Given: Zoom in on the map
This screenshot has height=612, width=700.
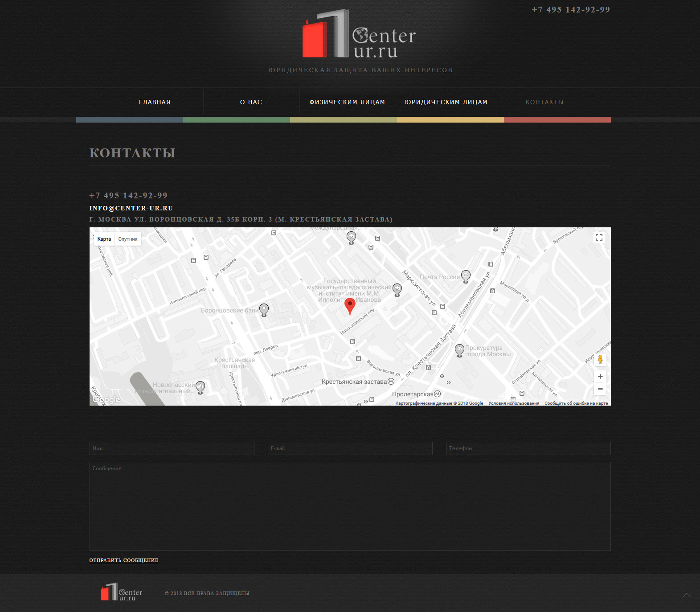Looking at the screenshot, I should (600, 377).
